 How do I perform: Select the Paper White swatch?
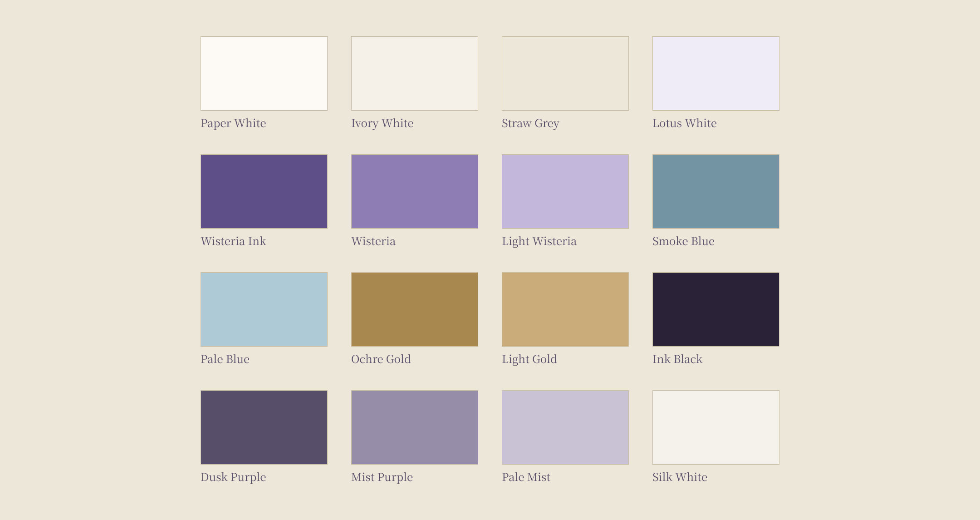point(264,74)
